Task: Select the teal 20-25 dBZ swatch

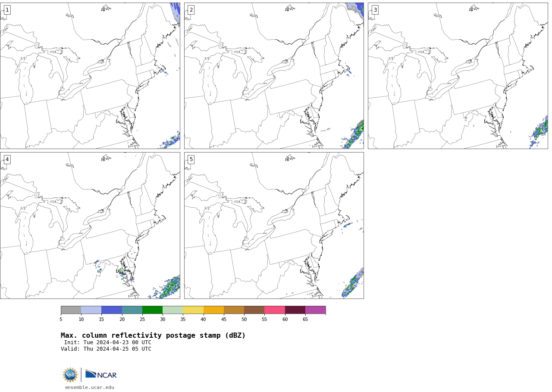Action: [x=132, y=310]
